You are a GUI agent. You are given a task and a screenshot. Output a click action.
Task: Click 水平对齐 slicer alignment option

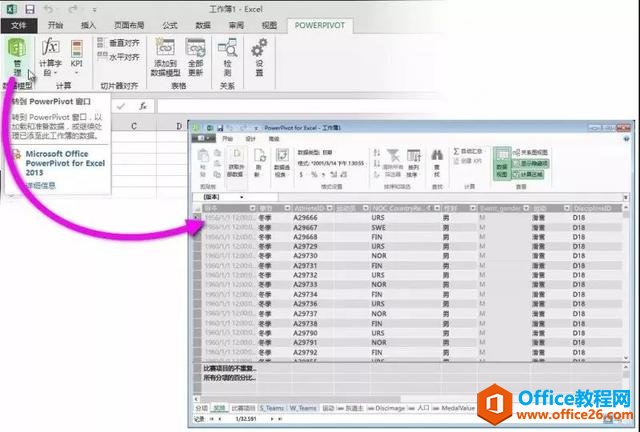(118, 57)
